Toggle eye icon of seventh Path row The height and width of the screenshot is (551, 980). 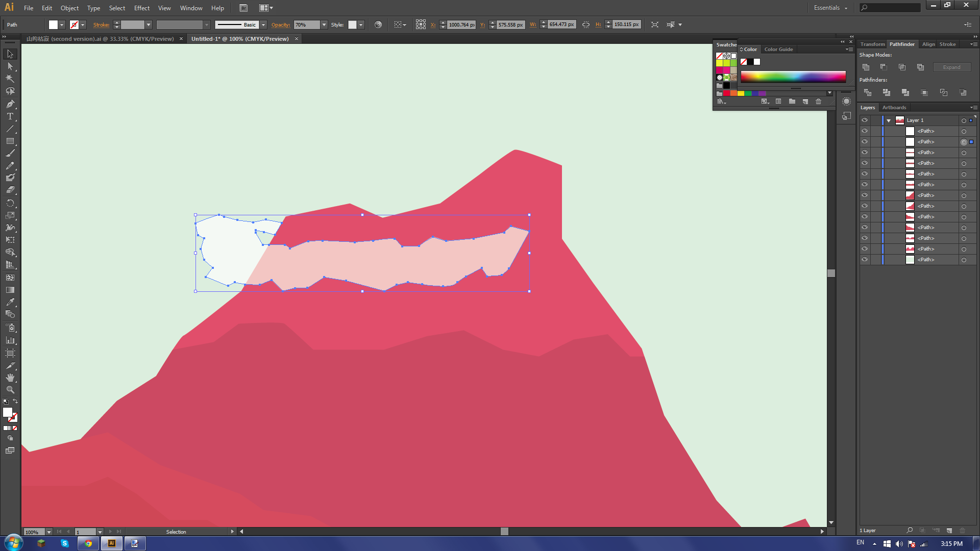pos(865,195)
